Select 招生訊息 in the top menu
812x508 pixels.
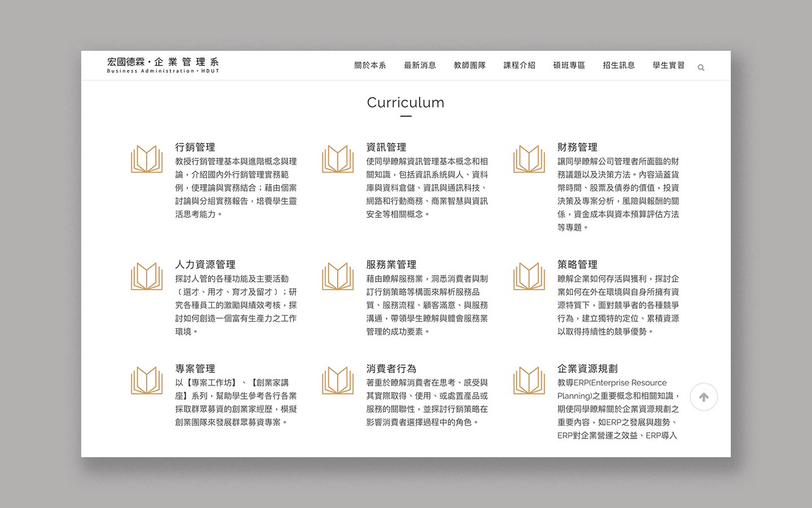click(x=619, y=65)
